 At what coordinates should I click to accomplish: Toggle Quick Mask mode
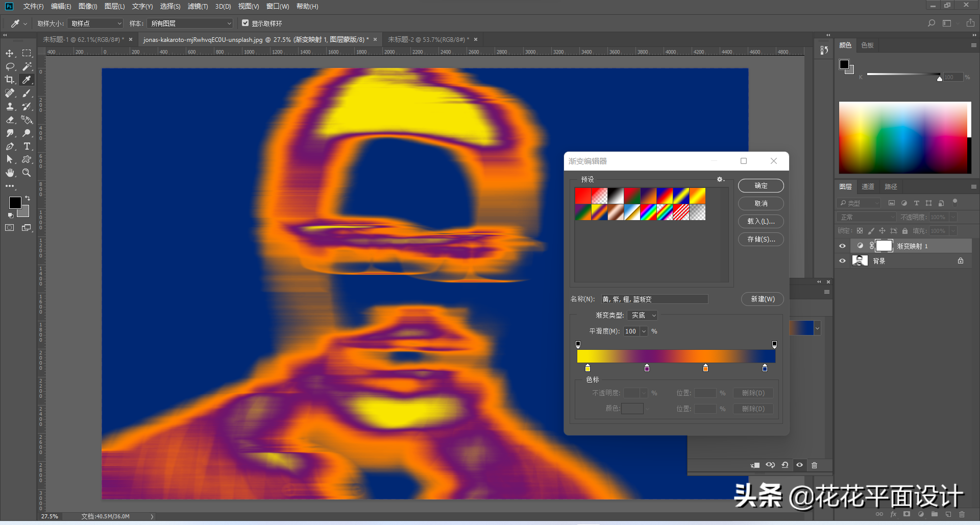[10, 228]
